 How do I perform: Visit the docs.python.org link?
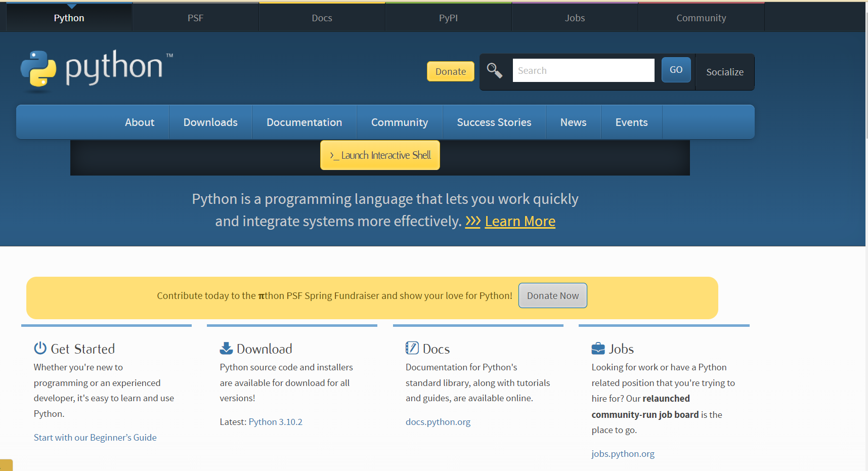click(438, 422)
